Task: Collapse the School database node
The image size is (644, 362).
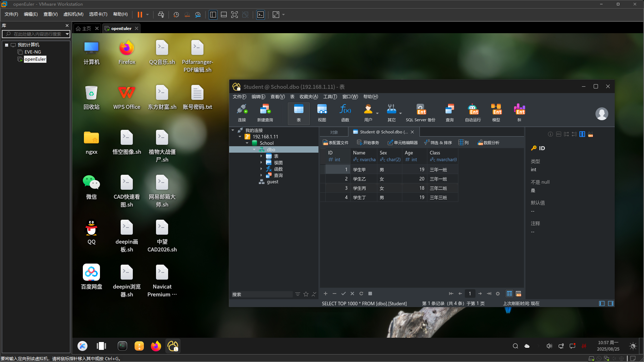Action: coord(247,143)
